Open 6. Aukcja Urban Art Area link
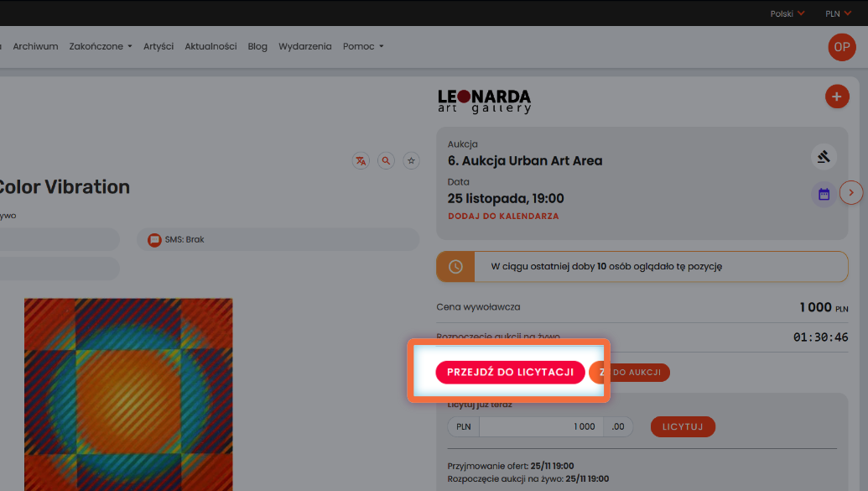This screenshot has width=868, height=491. point(525,160)
